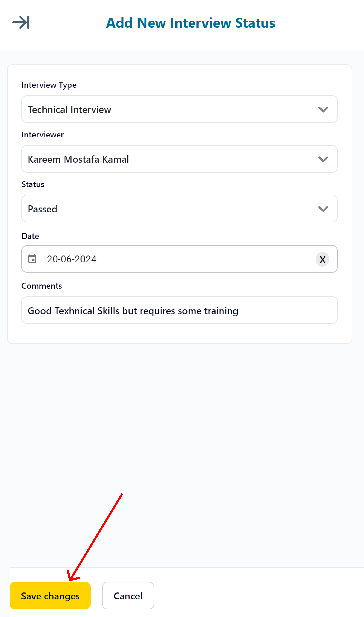Focus the Comments text field
Image resolution: width=364 pixels, height=617 pixels.
click(x=180, y=310)
